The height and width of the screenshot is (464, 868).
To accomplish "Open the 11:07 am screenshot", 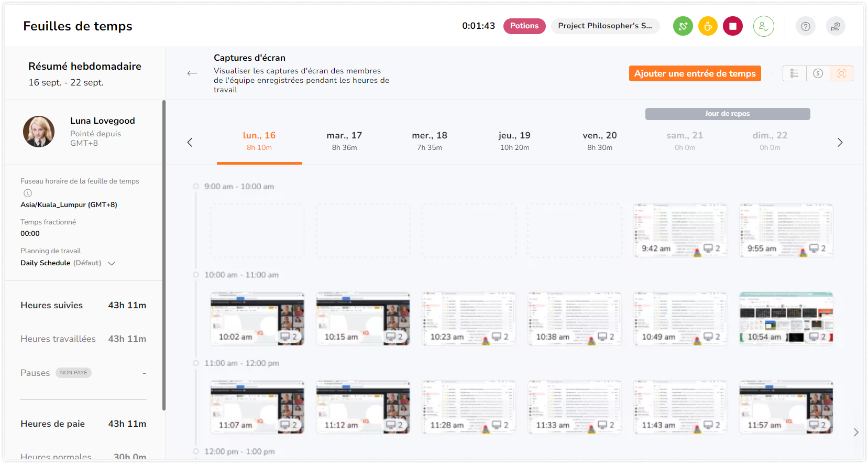I will 257,407.
